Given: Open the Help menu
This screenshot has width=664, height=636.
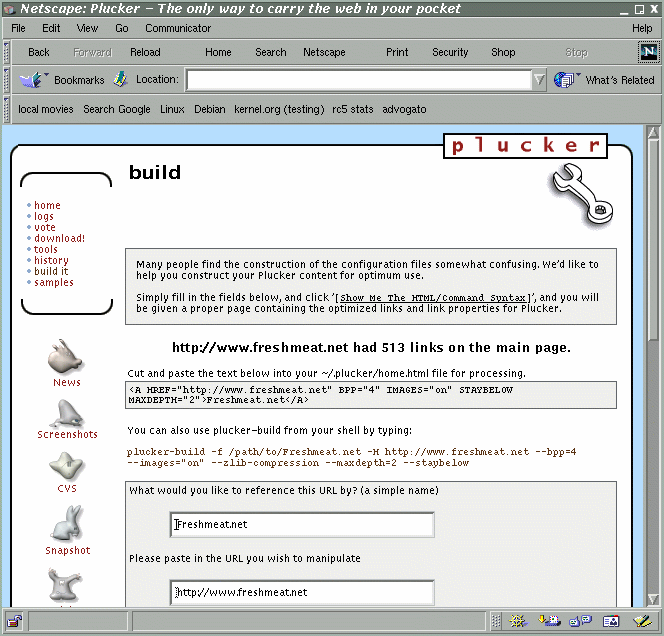Looking at the screenshot, I should tap(642, 28).
